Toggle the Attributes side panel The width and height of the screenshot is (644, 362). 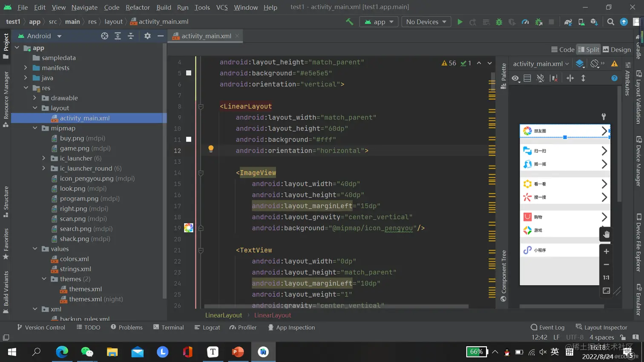point(628,79)
